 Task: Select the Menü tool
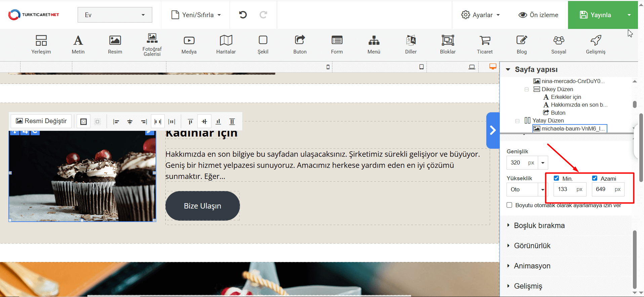pyautogui.click(x=374, y=44)
